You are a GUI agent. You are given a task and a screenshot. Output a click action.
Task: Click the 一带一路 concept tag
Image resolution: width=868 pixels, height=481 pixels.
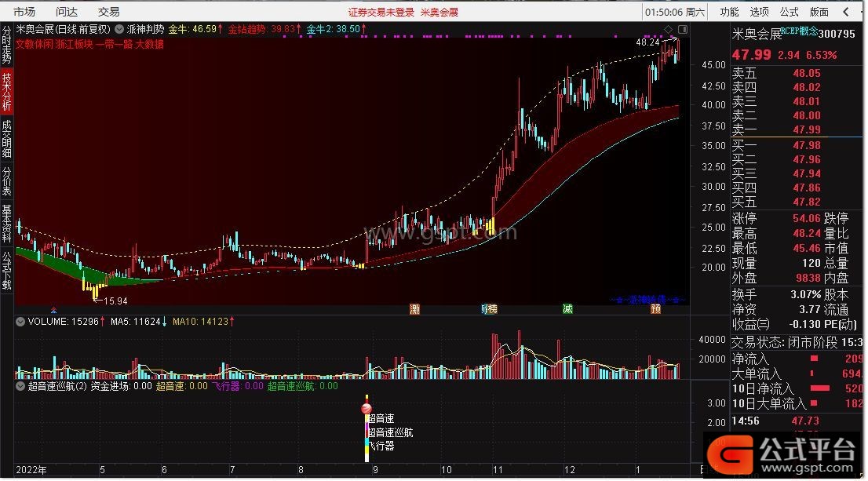coord(114,44)
